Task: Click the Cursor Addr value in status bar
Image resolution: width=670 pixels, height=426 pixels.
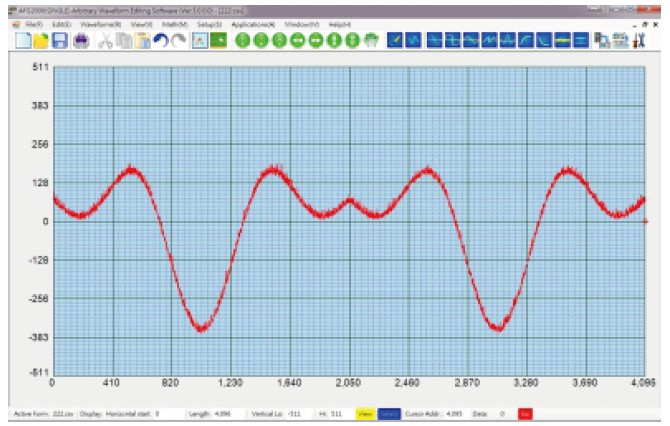Action: [x=454, y=414]
